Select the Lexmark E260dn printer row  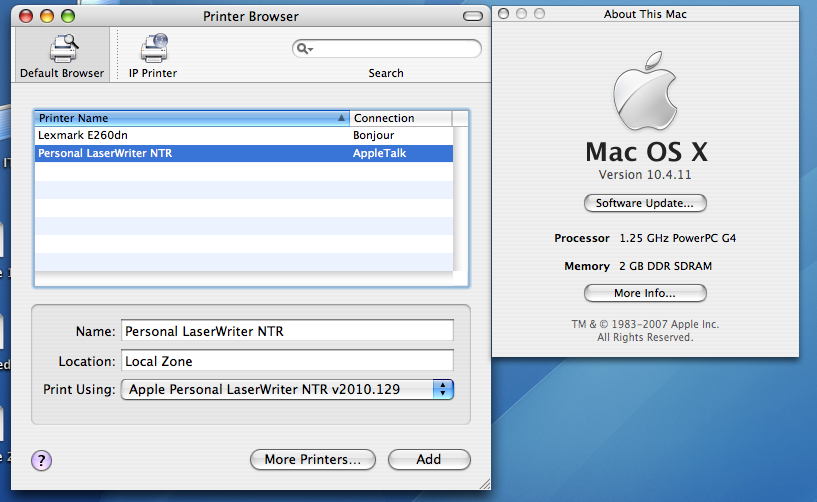click(244, 136)
